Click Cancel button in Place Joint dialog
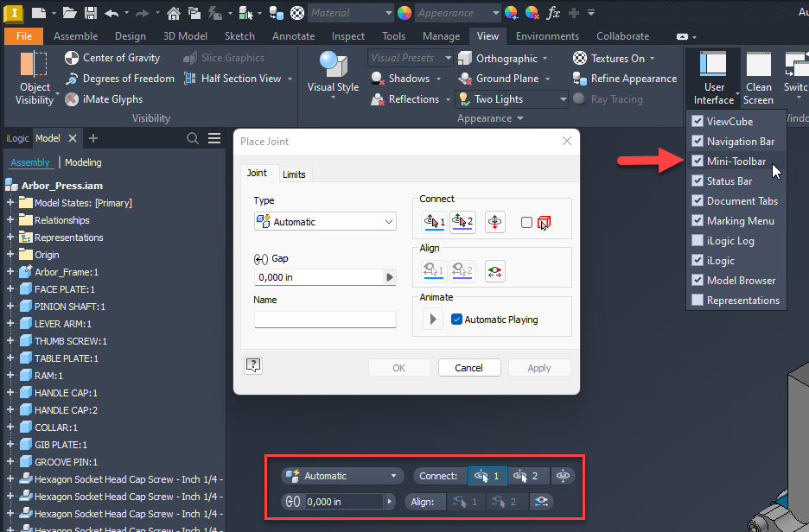This screenshot has width=809, height=532. tap(469, 368)
